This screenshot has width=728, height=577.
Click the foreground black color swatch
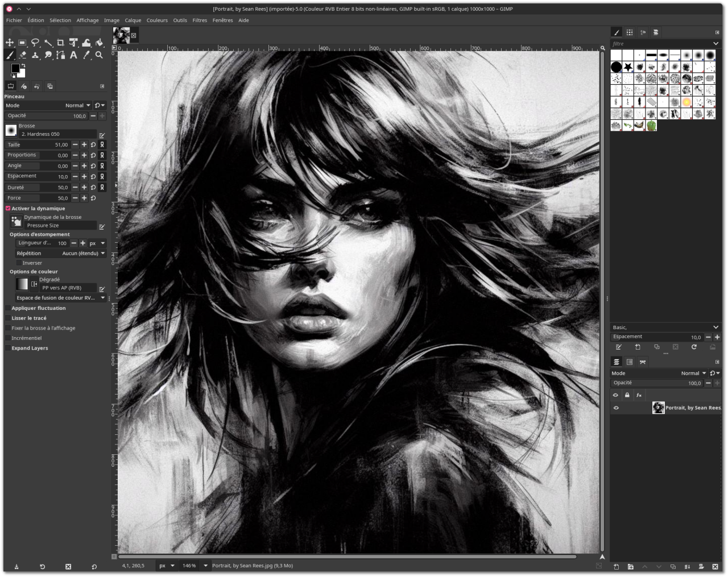[15, 68]
